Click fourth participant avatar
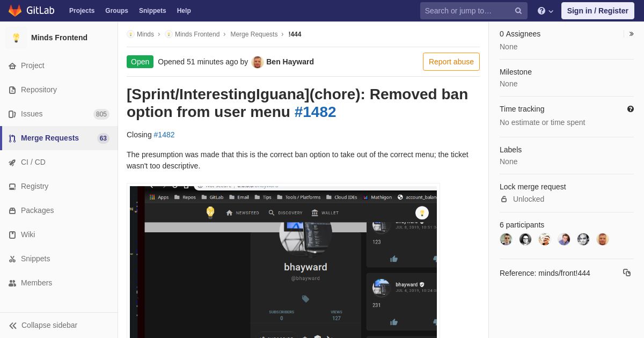 click(564, 239)
